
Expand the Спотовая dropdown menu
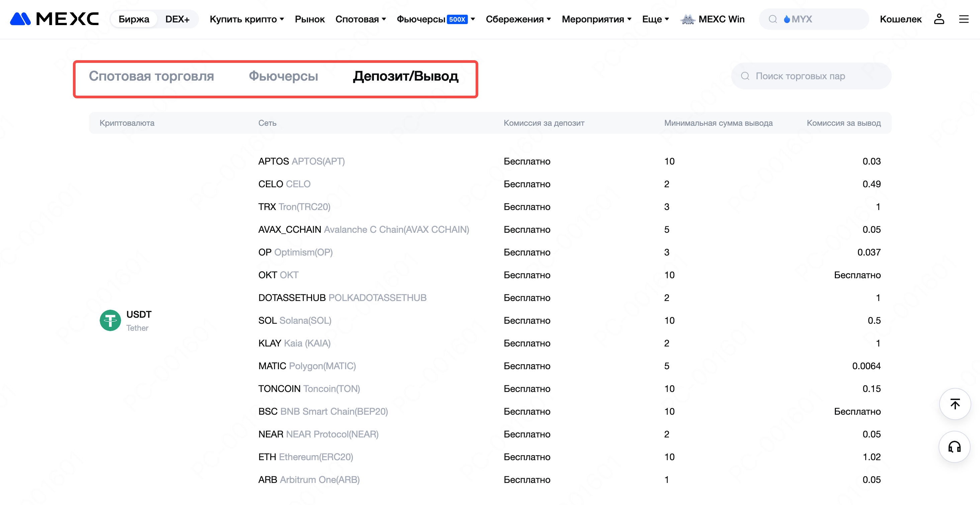(361, 19)
